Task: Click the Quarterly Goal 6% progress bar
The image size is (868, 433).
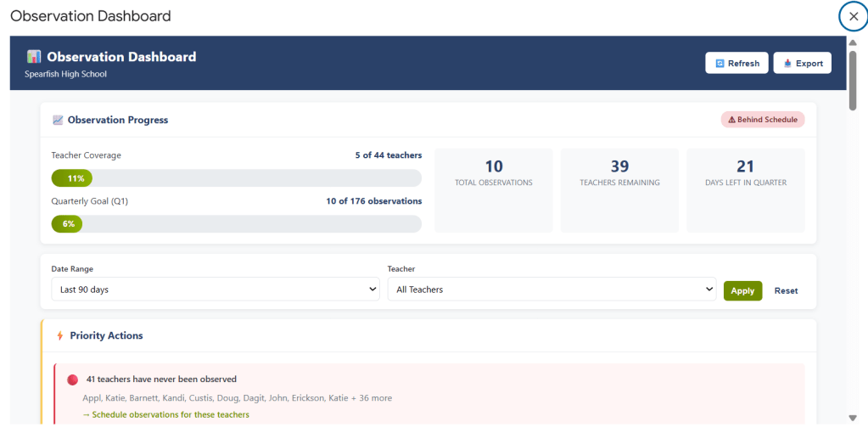Action: (x=236, y=224)
